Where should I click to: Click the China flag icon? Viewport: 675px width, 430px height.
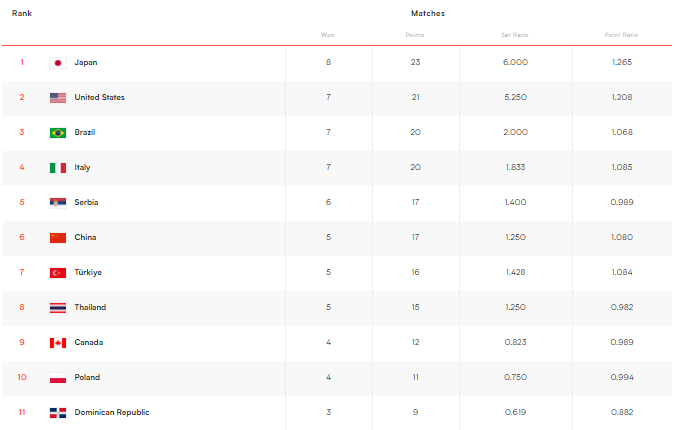[58, 238]
